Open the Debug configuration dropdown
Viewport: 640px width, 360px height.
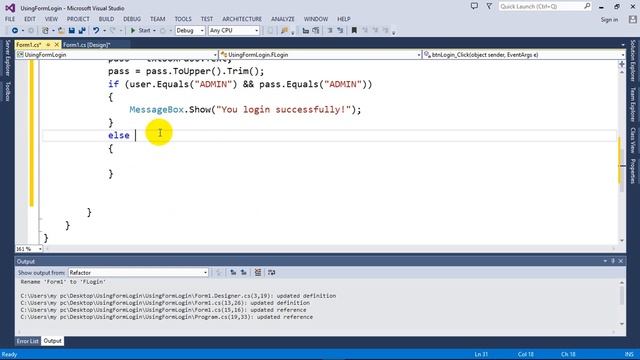tap(190, 31)
